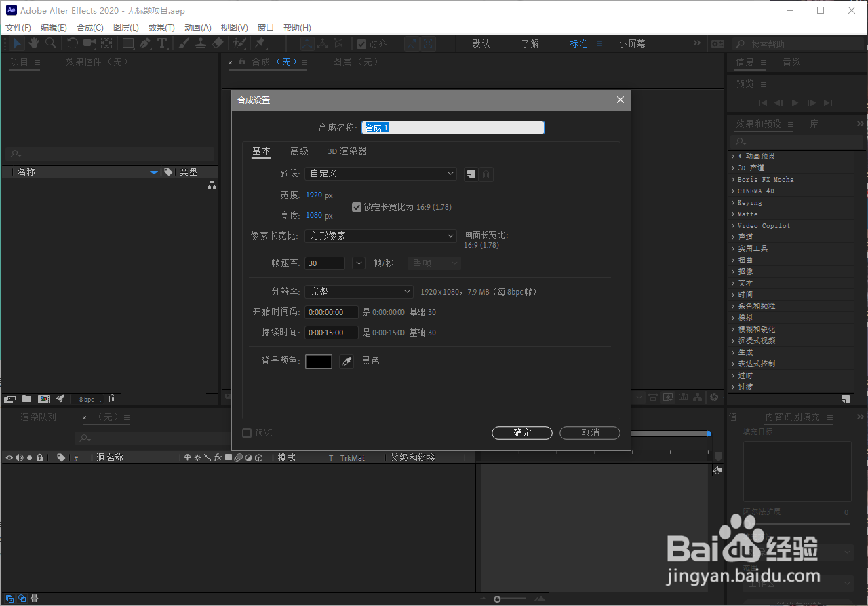
Task: Open the 像素长宽比 pixel aspect ratio dropdown
Action: (380, 236)
